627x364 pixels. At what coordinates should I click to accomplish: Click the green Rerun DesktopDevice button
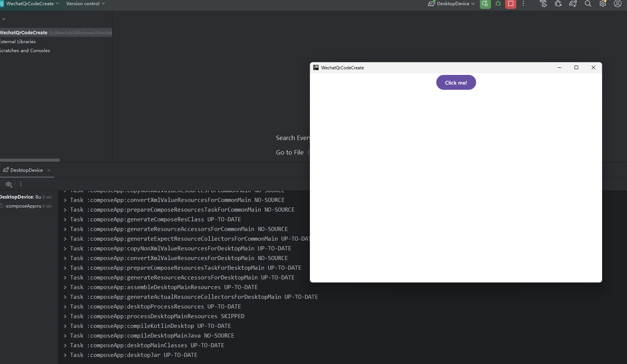pyautogui.click(x=485, y=4)
